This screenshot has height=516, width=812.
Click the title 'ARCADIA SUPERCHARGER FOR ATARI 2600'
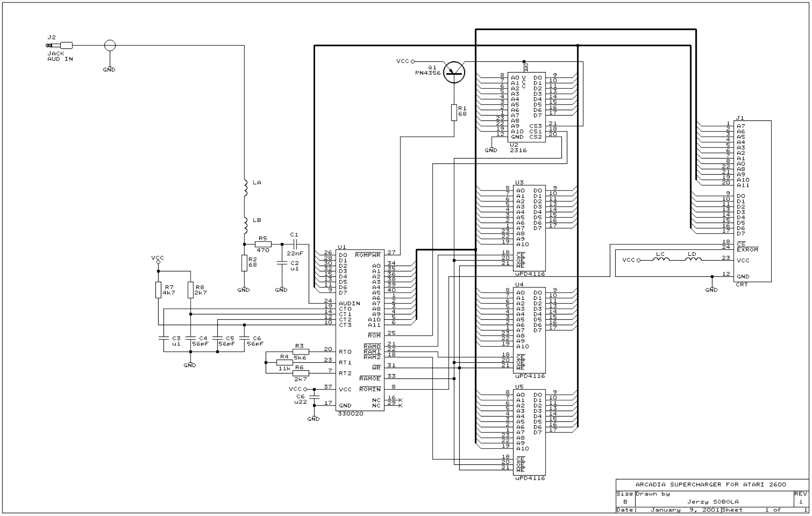[x=711, y=484]
